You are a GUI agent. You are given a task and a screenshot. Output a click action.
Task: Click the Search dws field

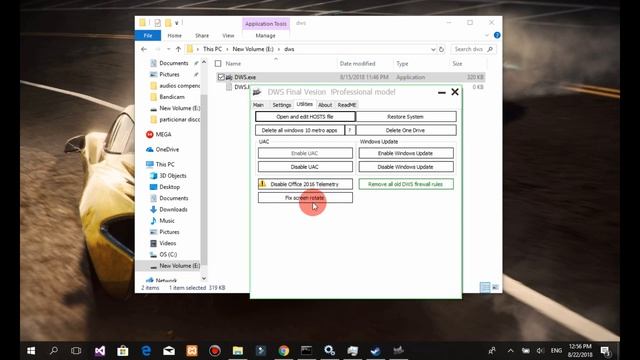pos(473,49)
